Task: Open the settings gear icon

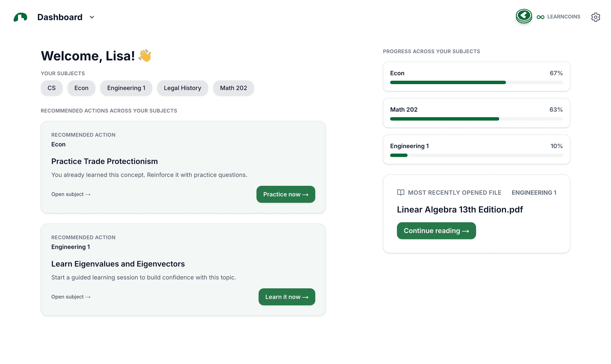Action: tap(595, 17)
